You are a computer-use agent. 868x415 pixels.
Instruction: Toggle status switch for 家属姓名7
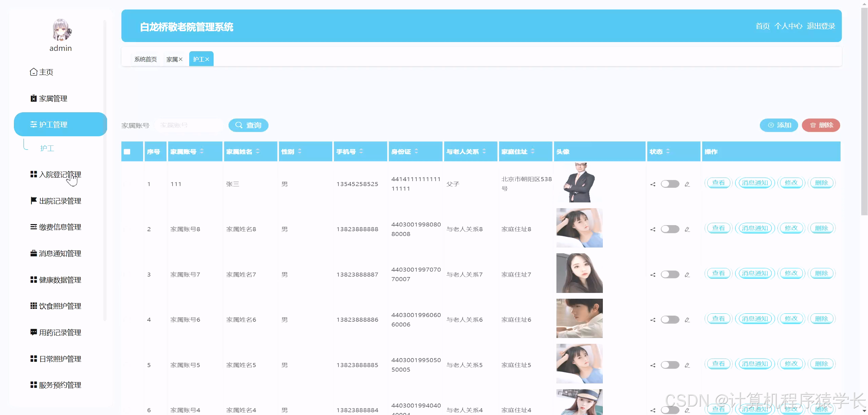point(670,275)
